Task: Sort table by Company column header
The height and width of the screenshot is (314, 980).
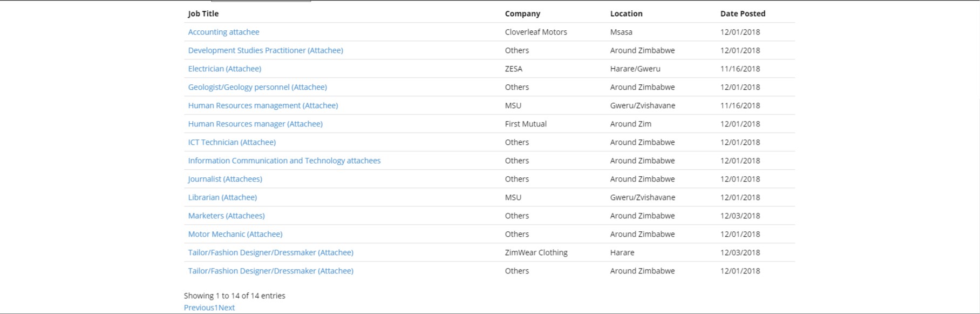Action: coord(522,14)
